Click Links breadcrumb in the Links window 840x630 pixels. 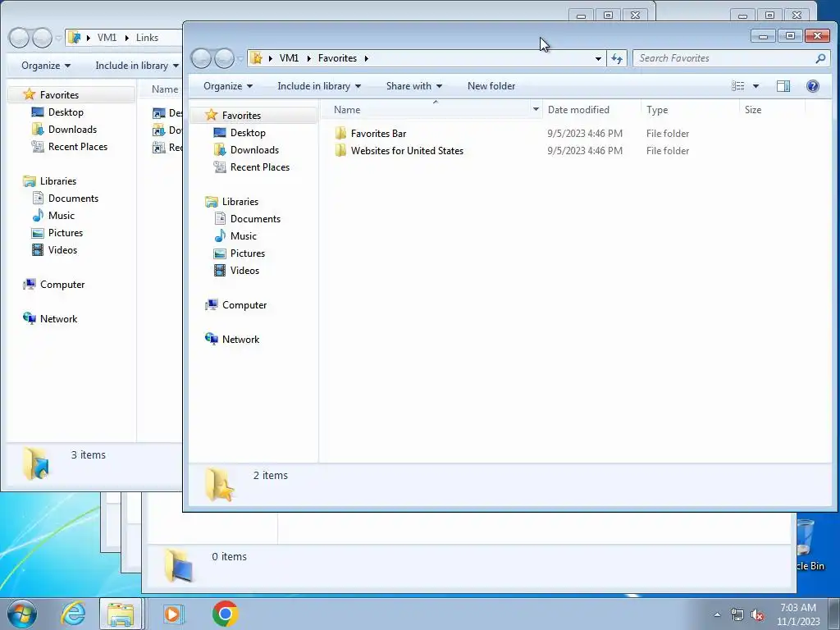147,38
